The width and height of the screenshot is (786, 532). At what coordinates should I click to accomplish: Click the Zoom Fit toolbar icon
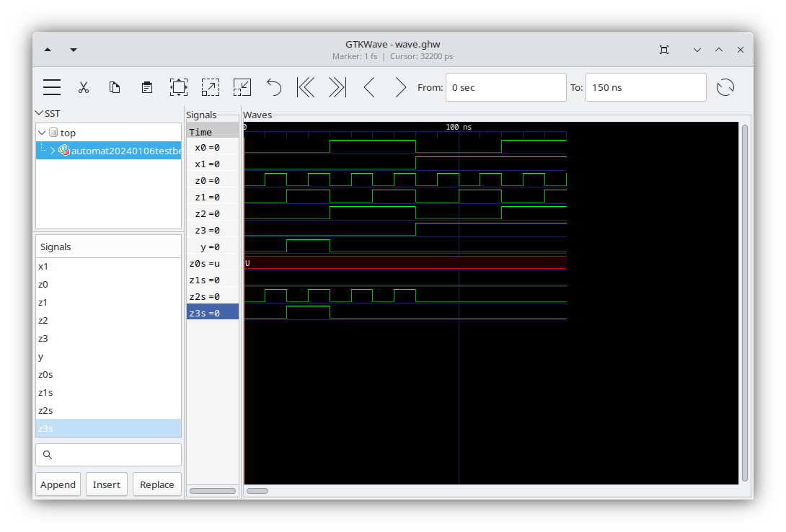tap(178, 87)
